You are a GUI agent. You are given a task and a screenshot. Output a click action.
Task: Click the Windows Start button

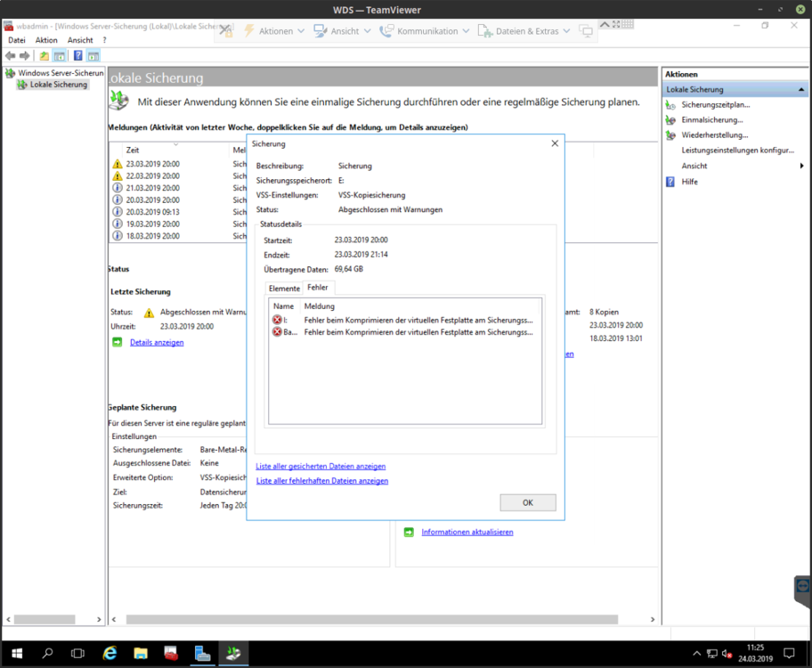pyautogui.click(x=15, y=654)
